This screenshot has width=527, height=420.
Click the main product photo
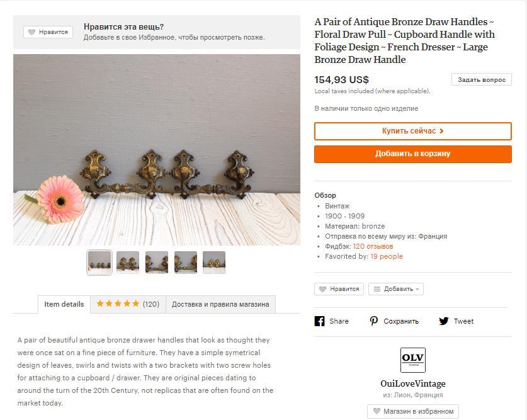pos(157,150)
